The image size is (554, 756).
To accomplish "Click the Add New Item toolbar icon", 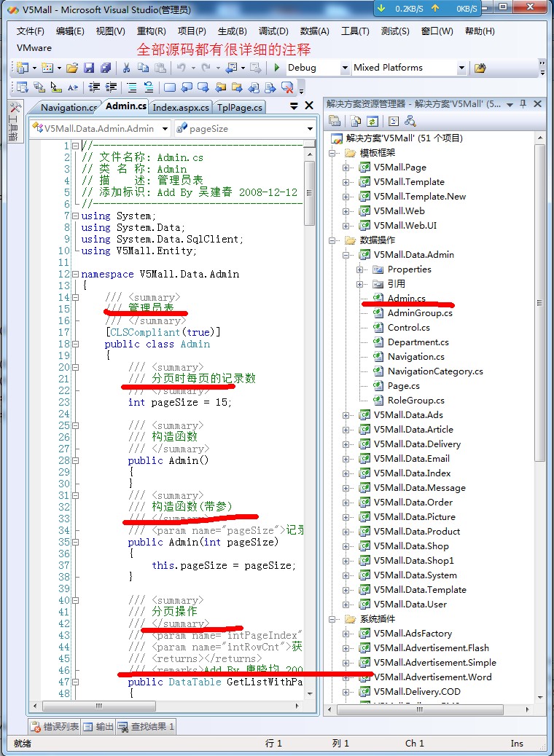I will click(x=47, y=68).
